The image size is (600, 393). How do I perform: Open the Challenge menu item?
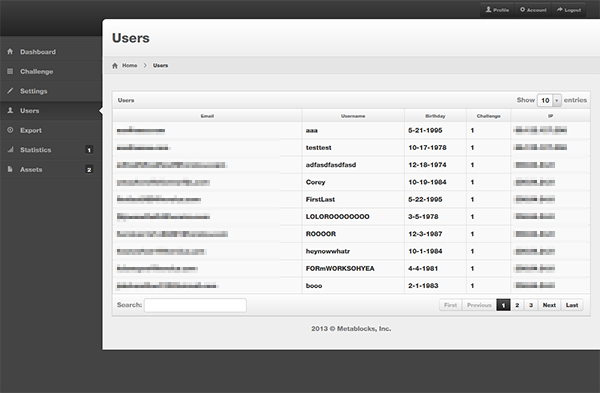click(x=51, y=72)
